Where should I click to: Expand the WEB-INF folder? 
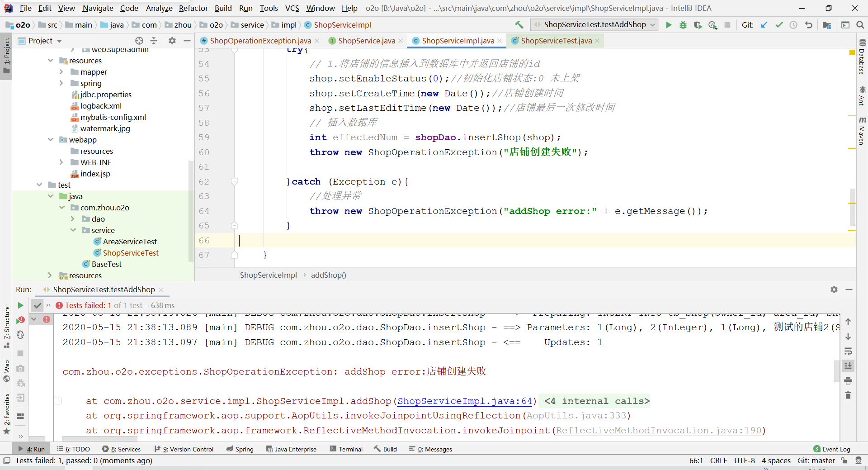coord(61,162)
